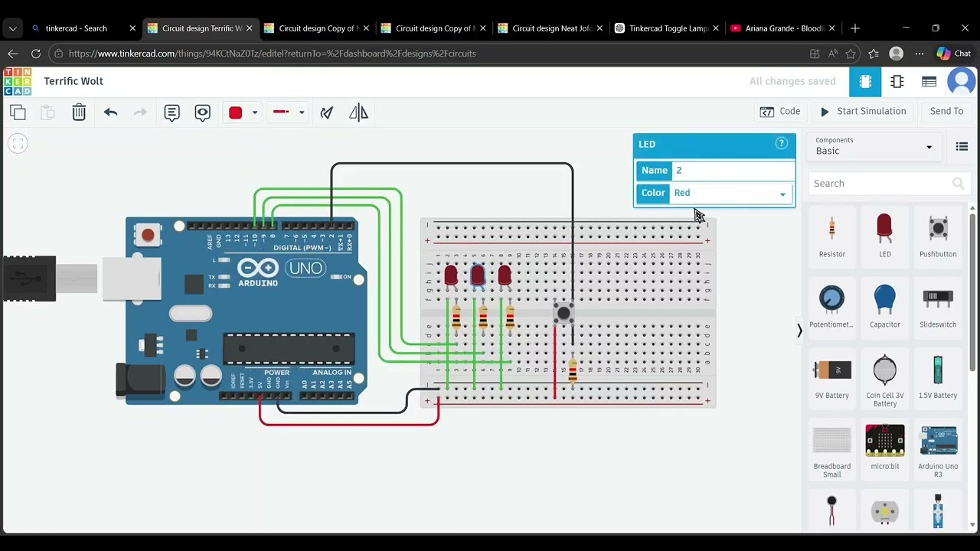Open LED help question mark
The image size is (980, 551).
click(x=782, y=143)
